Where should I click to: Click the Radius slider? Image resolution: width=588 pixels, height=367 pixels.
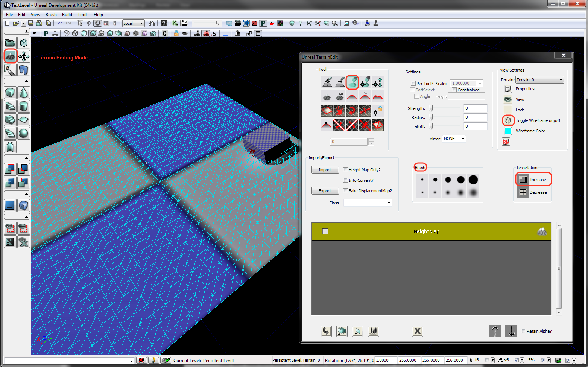(x=445, y=117)
